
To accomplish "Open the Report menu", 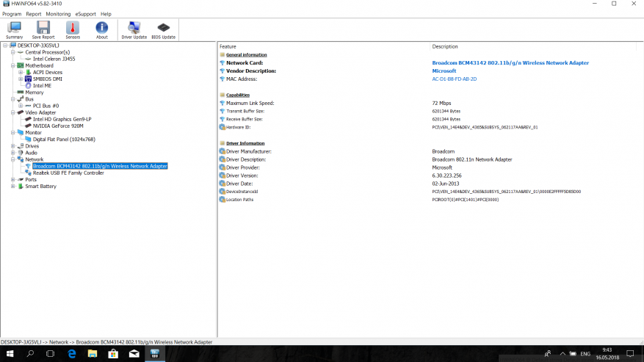I will pyautogui.click(x=34, y=14).
